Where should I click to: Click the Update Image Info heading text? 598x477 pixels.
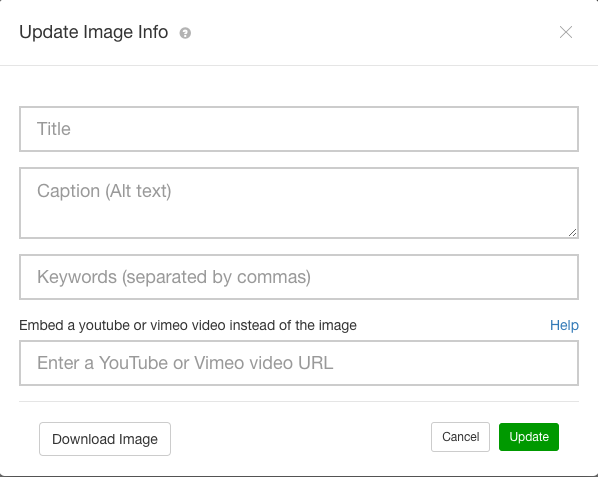pos(93,32)
